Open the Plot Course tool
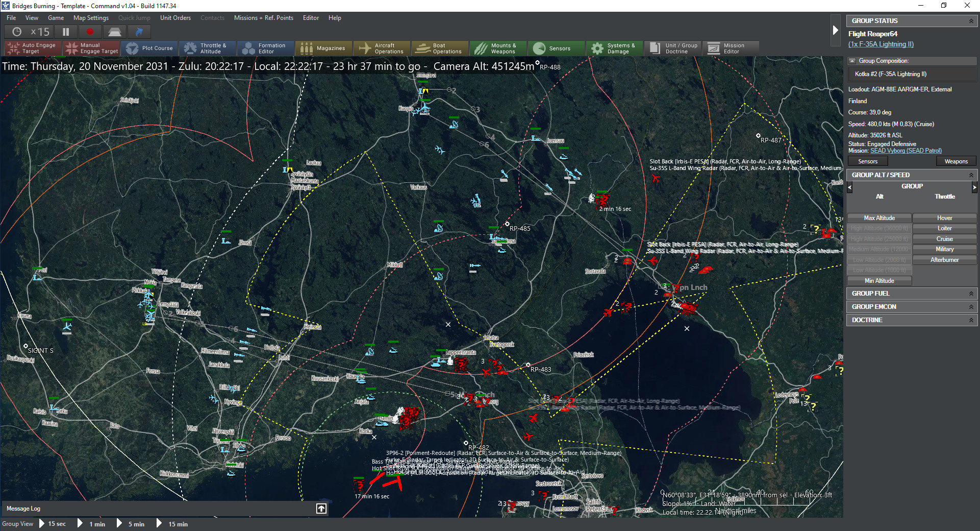This screenshot has height=531, width=980. coord(149,49)
